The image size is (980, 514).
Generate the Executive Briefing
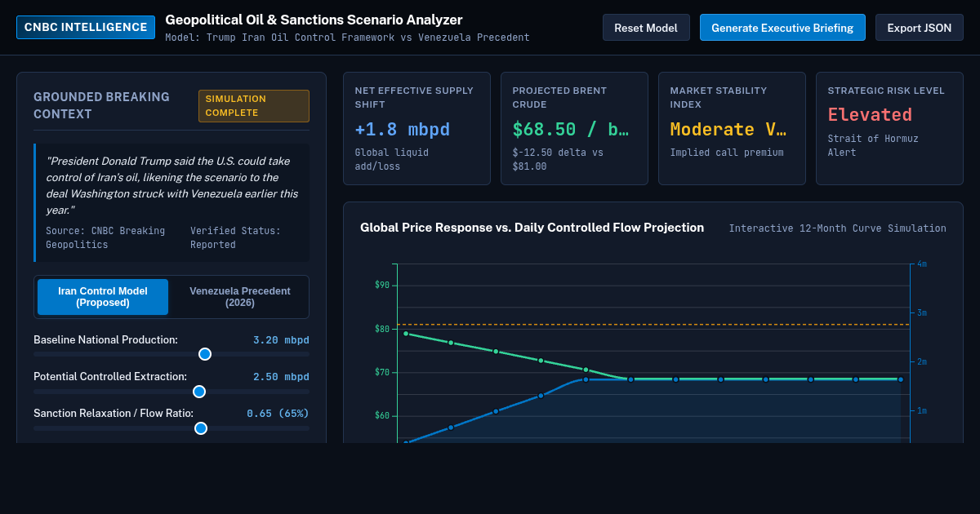click(x=782, y=28)
